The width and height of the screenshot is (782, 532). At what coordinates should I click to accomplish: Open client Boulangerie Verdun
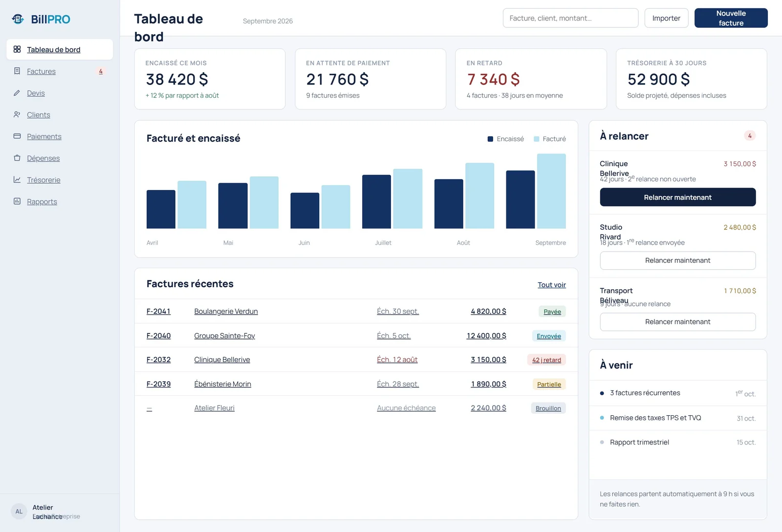click(x=226, y=311)
